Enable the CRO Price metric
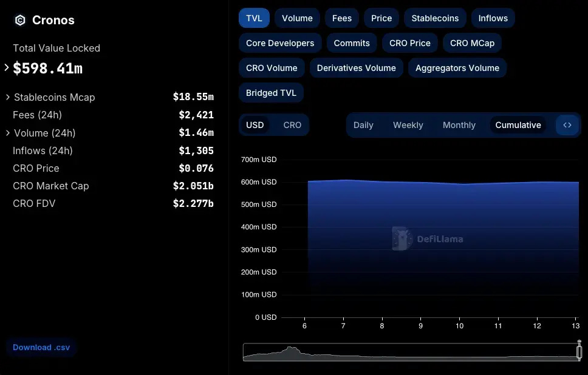The height and width of the screenshot is (375, 588). [x=410, y=43]
